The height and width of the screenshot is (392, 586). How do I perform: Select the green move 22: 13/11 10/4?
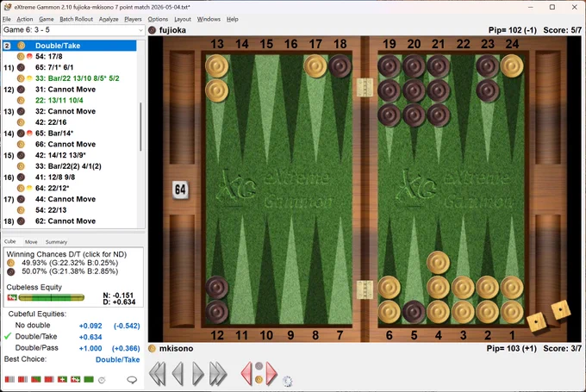pyautogui.click(x=70, y=100)
